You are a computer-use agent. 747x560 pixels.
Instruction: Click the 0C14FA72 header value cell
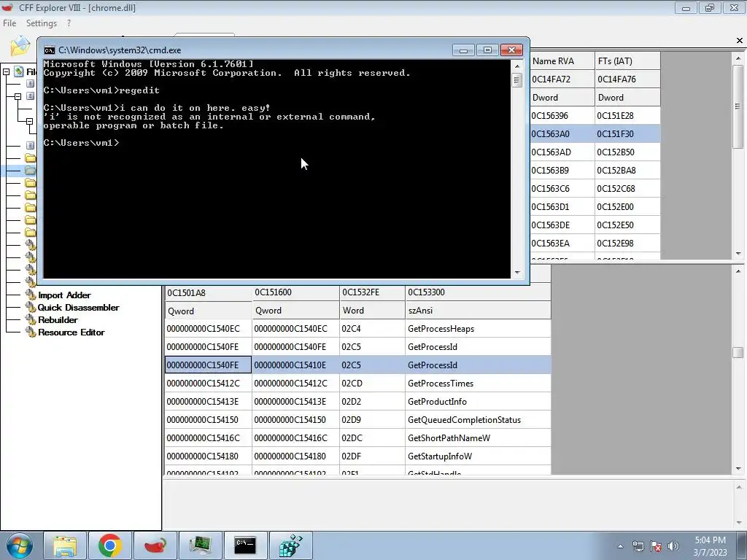click(562, 79)
